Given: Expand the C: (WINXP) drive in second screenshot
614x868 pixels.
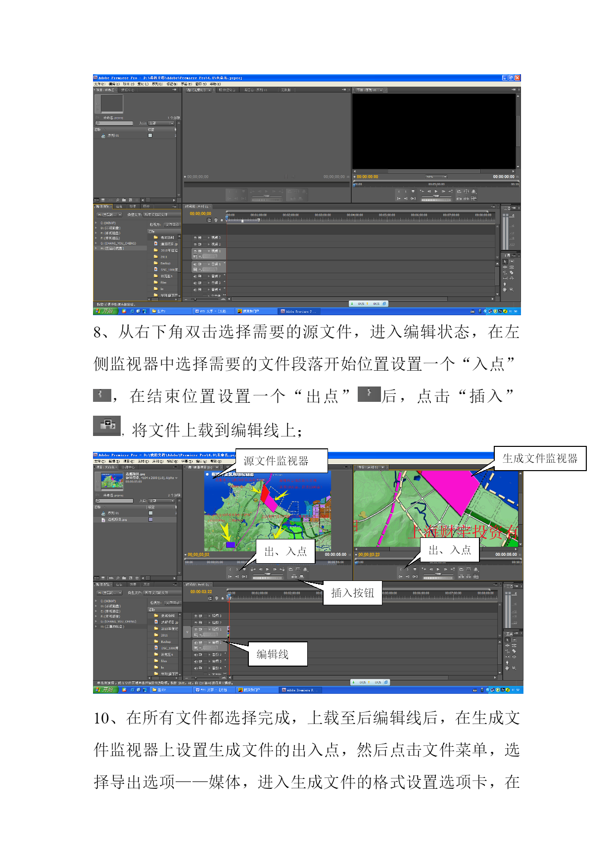Looking at the screenshot, I should [x=95, y=601].
